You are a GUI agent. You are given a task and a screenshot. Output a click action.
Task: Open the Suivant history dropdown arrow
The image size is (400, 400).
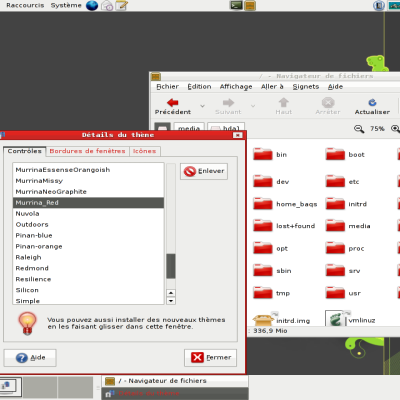[x=253, y=106]
